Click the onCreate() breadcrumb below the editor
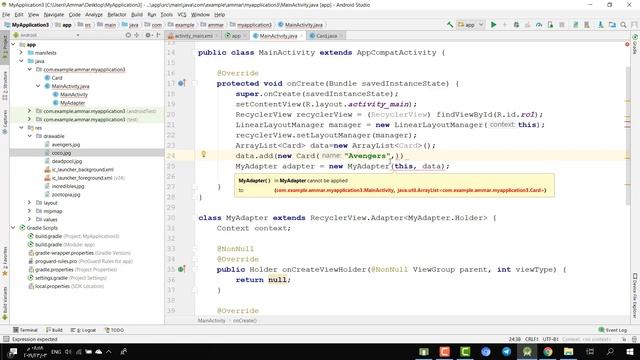Image resolution: width=640 pixels, height=360 pixels. tap(245, 320)
